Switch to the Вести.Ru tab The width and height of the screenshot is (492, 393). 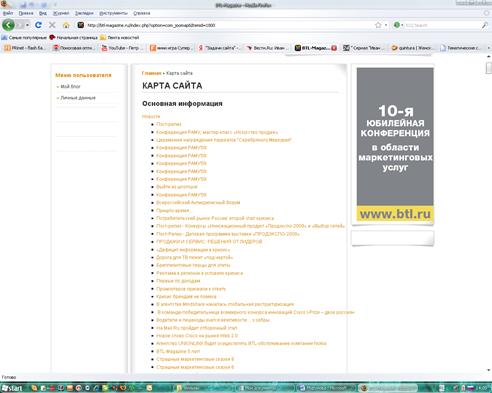268,48
